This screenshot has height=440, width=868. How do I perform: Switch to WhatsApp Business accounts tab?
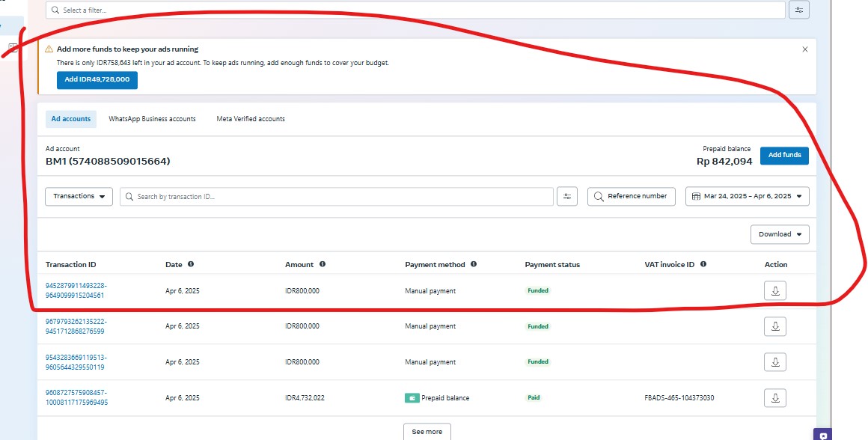pyautogui.click(x=152, y=119)
